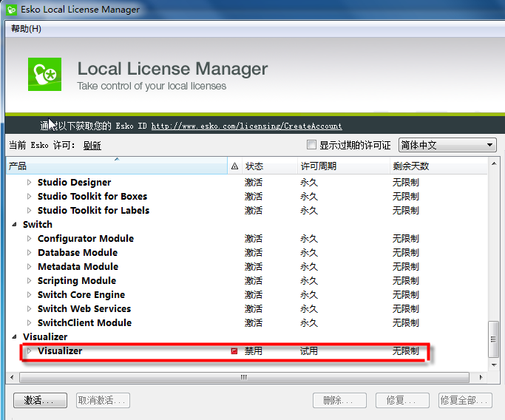The height and width of the screenshot is (420, 505).
Task: Click the red disabled status icon for Visualizer
Action: (234, 351)
